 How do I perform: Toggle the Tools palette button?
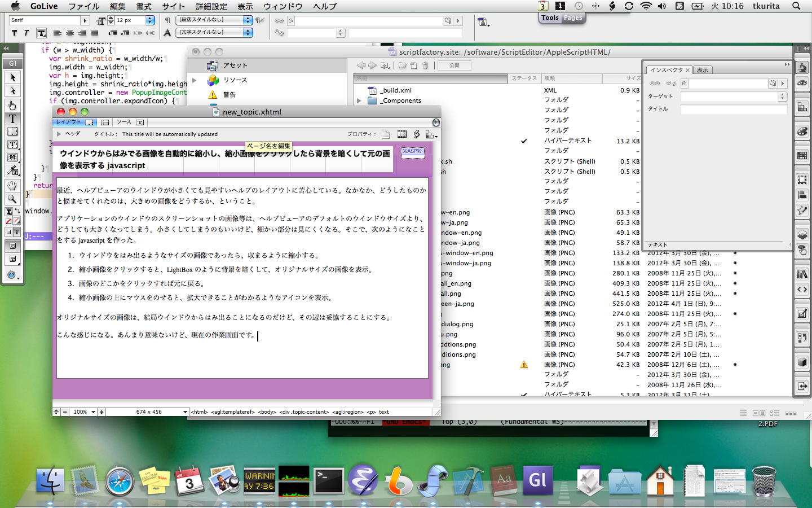click(549, 17)
